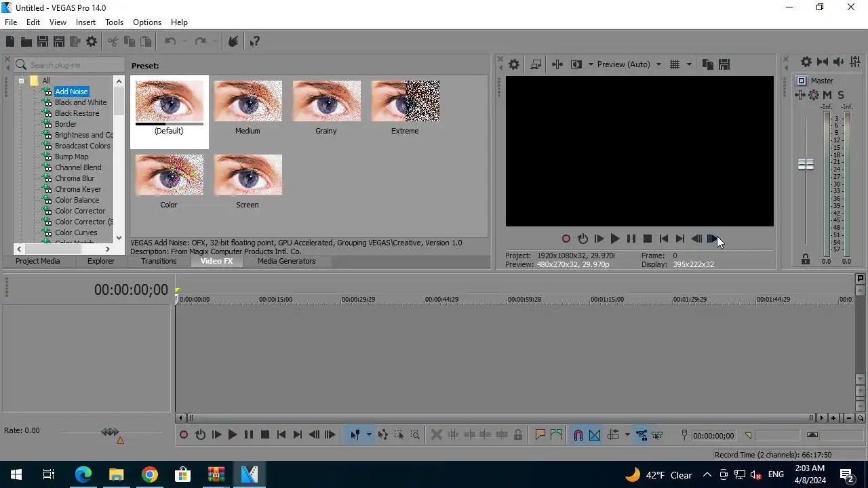Select the Chroma Keyer plug-in
The image size is (868, 488).
[78, 189]
